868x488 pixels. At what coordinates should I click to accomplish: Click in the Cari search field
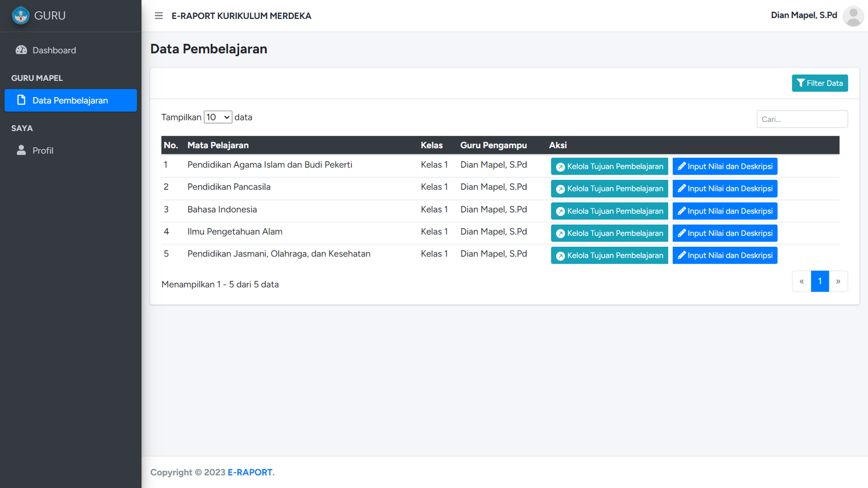point(802,119)
